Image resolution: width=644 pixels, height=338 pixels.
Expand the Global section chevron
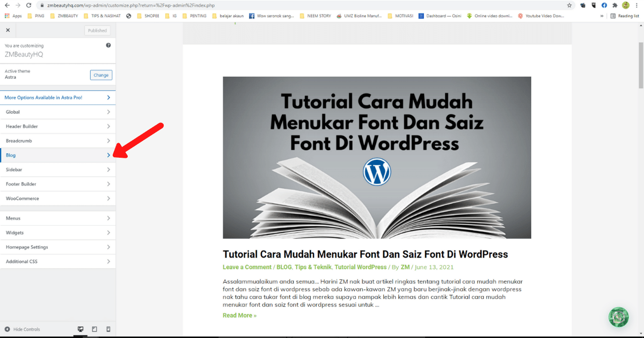tap(108, 112)
